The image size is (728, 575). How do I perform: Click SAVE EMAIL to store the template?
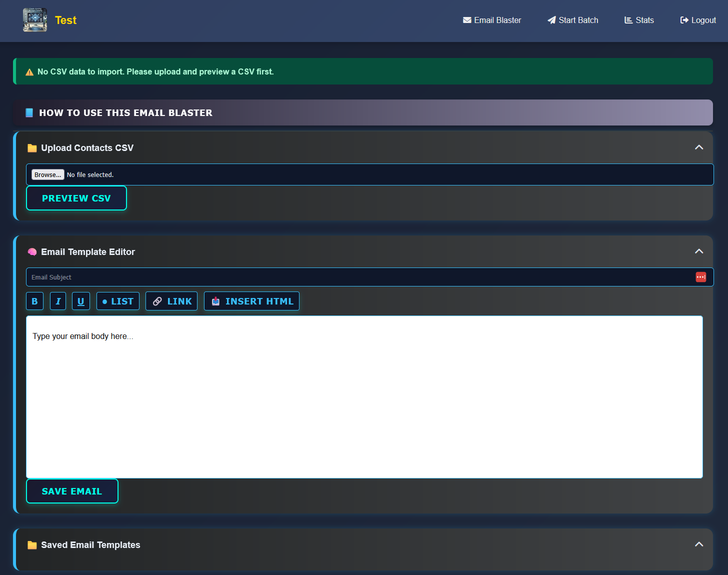click(72, 491)
